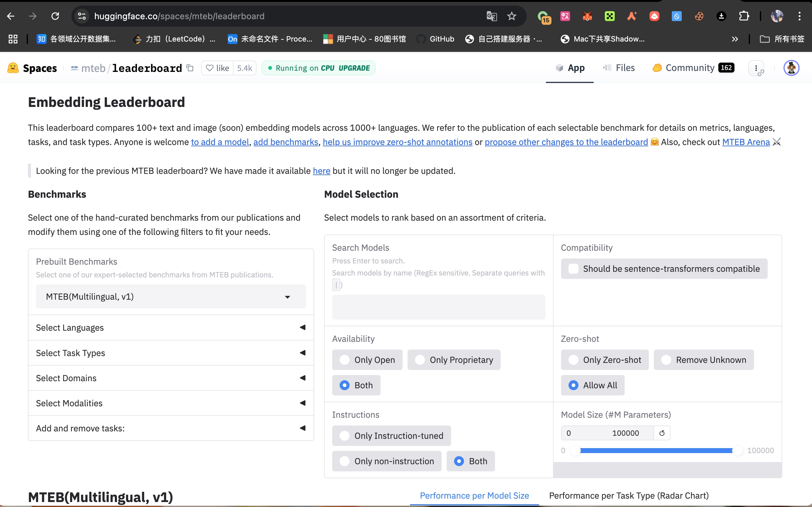The height and width of the screenshot is (507, 812).
Task: Click the address bar URL
Action: (179, 16)
